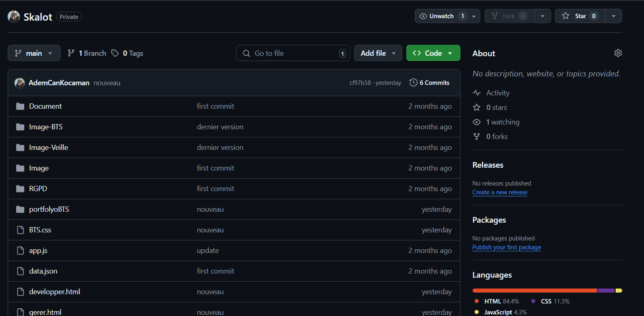This screenshot has height=316, width=644.
Task: Open the Document folder icon
Action: tap(20, 106)
